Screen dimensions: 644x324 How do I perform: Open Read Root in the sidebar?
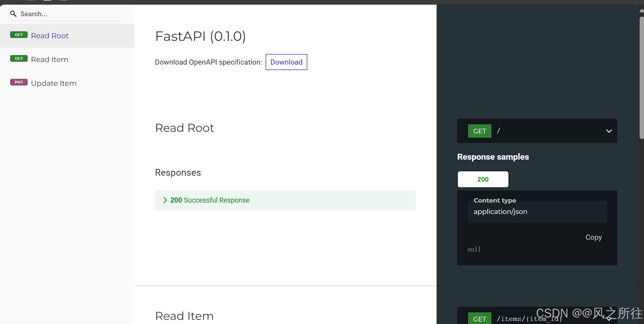[67, 36]
